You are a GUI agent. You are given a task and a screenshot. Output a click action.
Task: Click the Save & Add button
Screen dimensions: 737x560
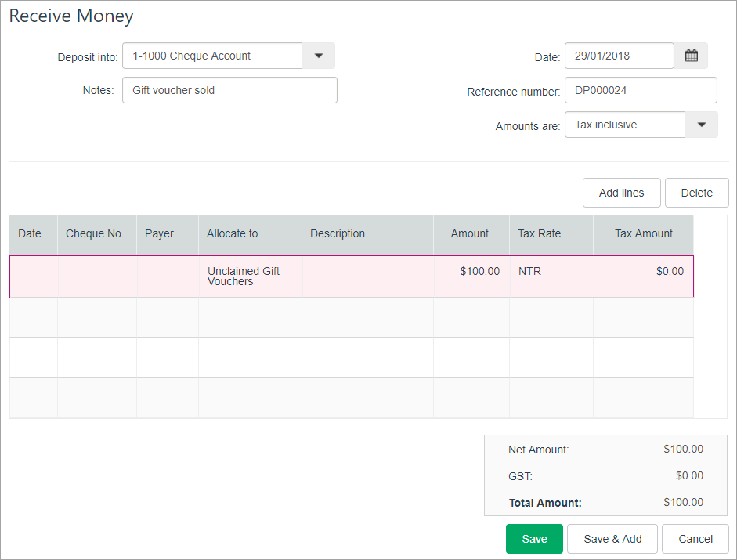(612, 539)
